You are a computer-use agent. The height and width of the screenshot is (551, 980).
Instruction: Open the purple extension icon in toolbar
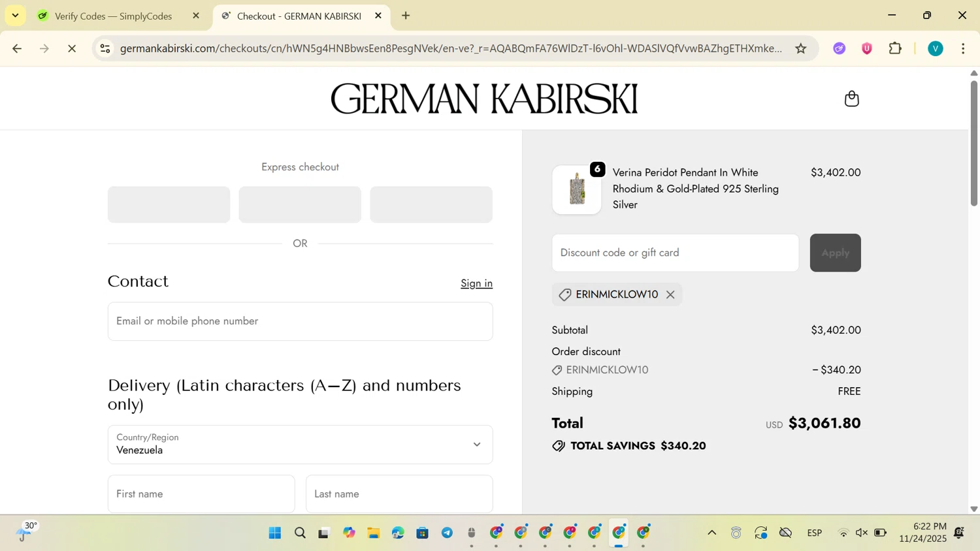click(840, 48)
